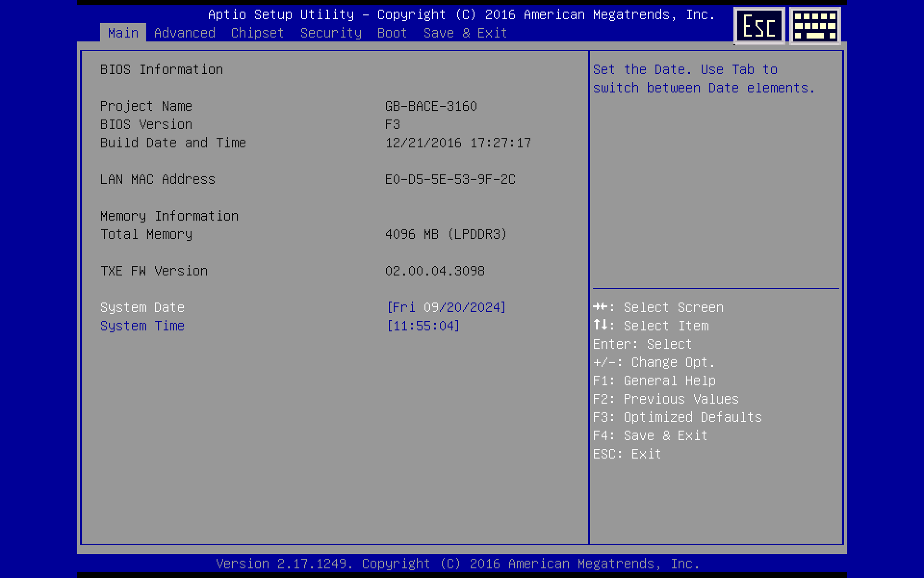Click the Version 2.17.1249 footer text

[458, 564]
